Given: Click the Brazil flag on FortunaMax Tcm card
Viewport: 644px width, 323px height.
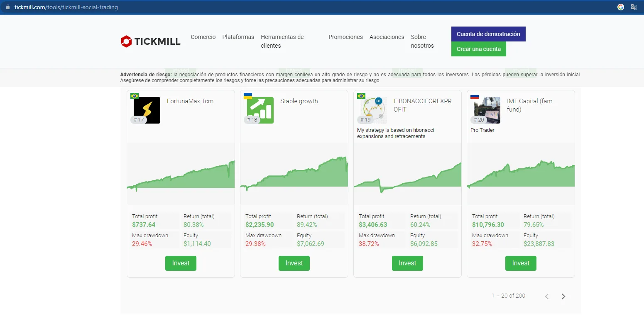Looking at the screenshot, I should pyautogui.click(x=135, y=96).
